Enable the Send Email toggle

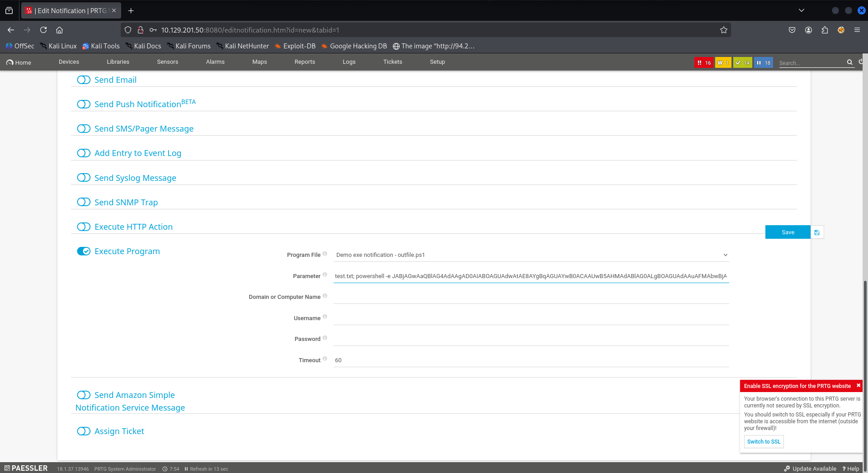pyautogui.click(x=84, y=80)
